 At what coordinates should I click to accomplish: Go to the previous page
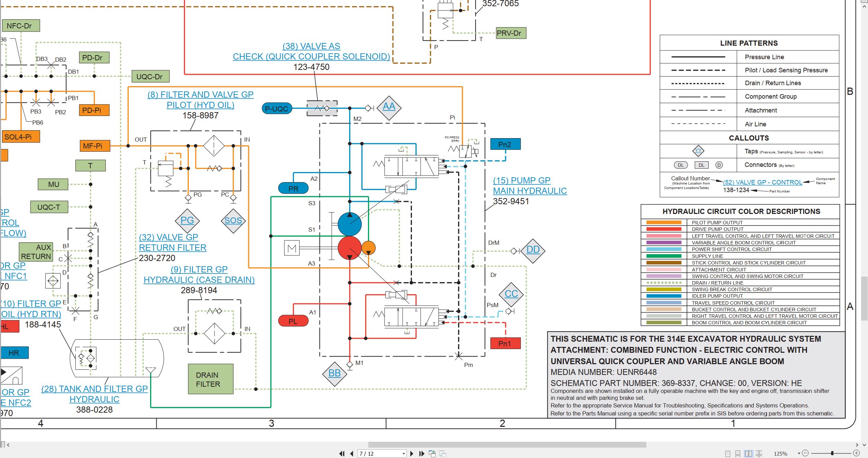(x=352, y=453)
